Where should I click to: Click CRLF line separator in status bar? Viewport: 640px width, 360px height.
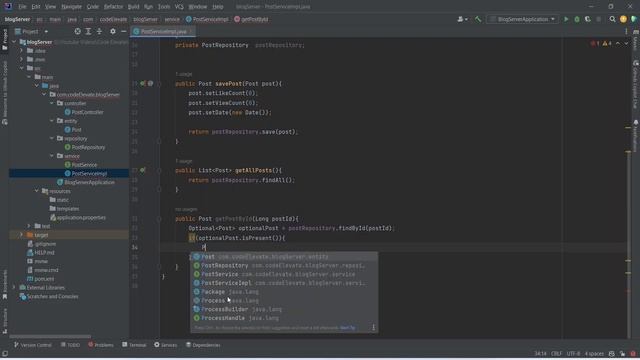click(x=556, y=353)
